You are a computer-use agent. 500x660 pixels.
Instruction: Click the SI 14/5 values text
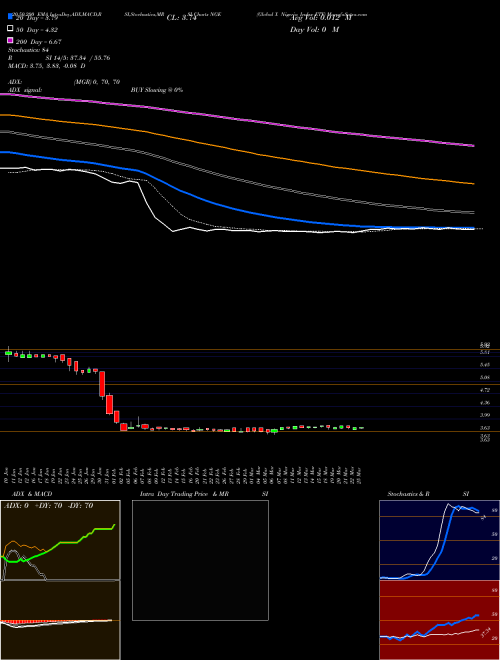click(78, 58)
